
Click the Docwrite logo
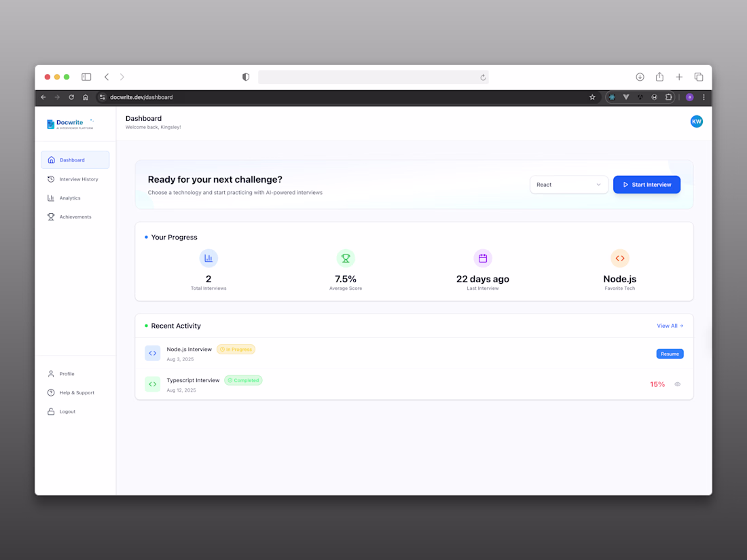[x=70, y=124]
